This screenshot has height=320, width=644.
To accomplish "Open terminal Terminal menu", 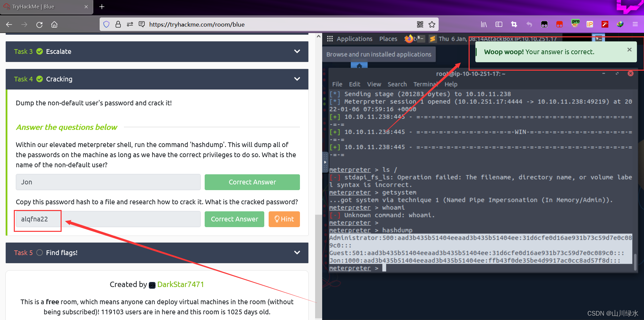I will click(x=426, y=84).
